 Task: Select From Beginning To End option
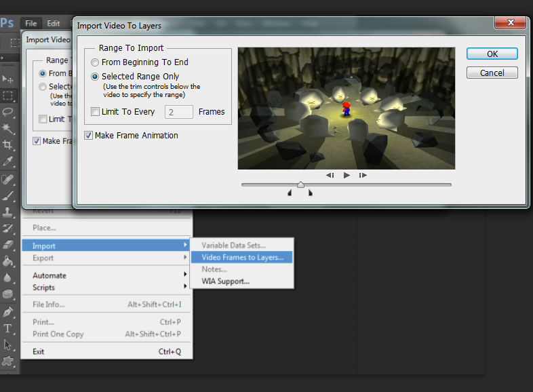pyautogui.click(x=140, y=62)
